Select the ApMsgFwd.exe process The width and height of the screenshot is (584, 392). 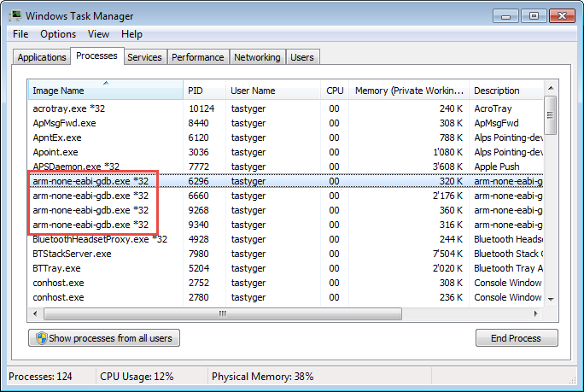285,123
